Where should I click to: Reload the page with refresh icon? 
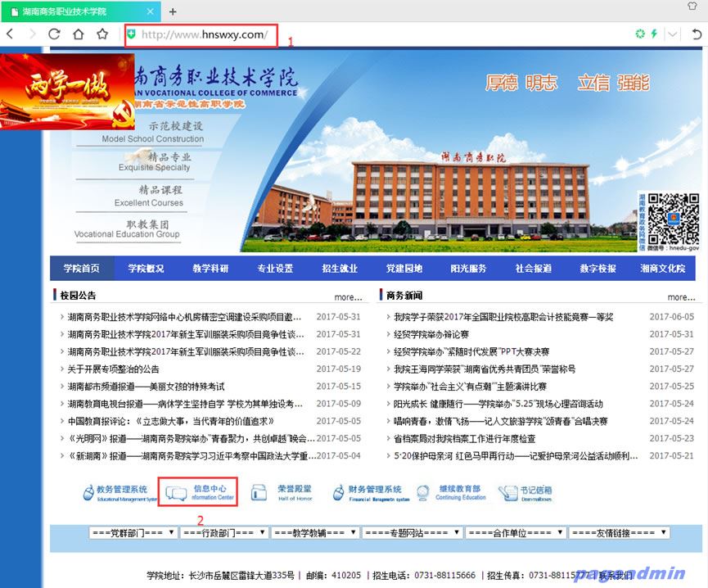54,34
